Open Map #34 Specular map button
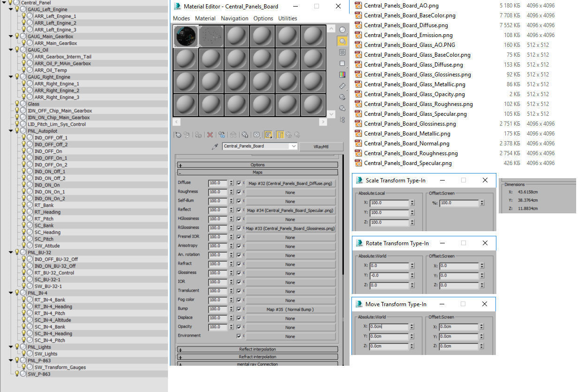This screenshot has width=586, height=392. click(290, 211)
